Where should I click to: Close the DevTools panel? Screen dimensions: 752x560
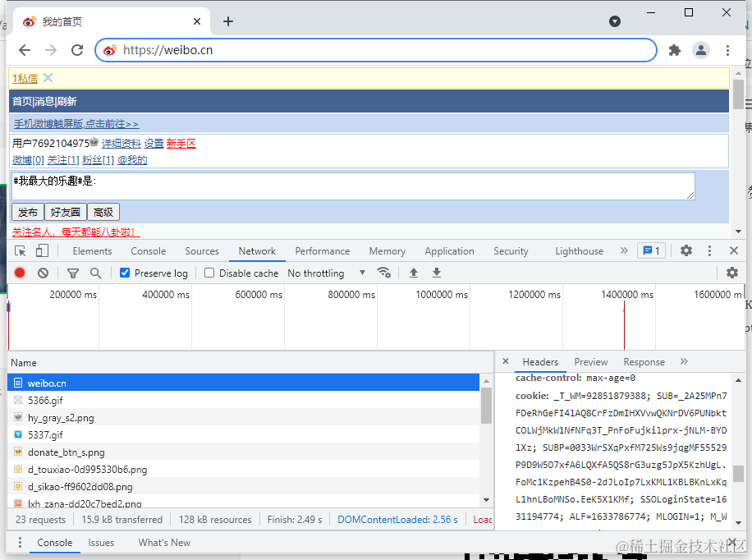pos(734,250)
